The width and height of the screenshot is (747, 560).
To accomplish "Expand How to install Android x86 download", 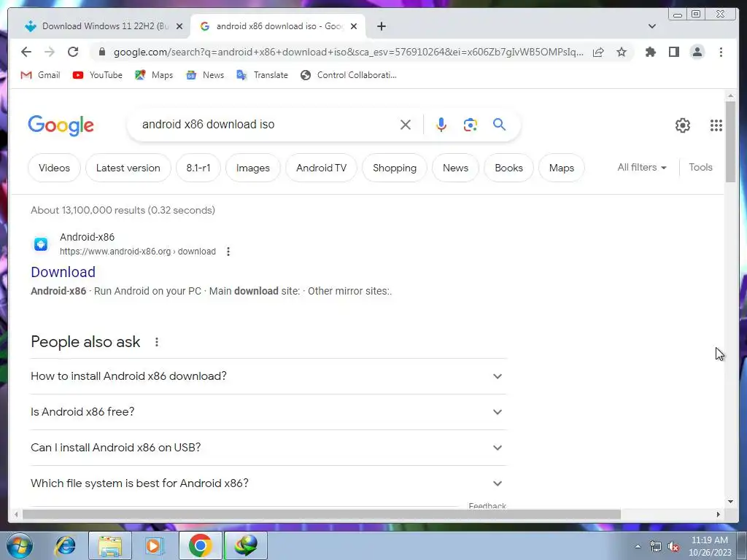I will [268, 376].
